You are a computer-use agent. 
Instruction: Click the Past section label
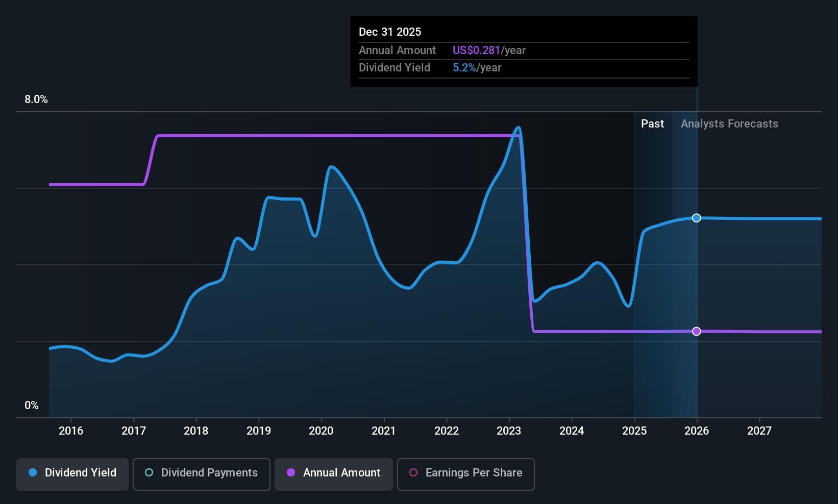652,123
